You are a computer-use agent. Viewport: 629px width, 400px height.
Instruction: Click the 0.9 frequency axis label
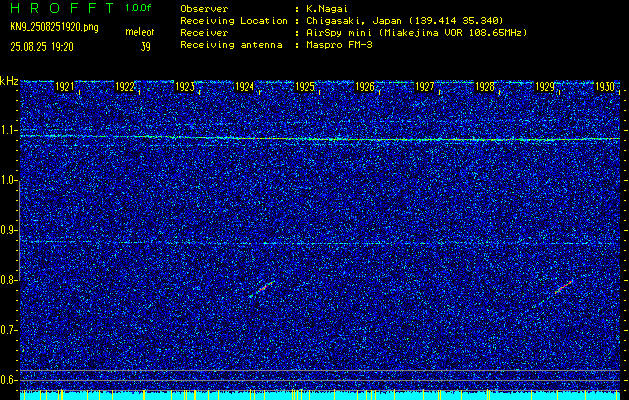[x=8, y=230]
